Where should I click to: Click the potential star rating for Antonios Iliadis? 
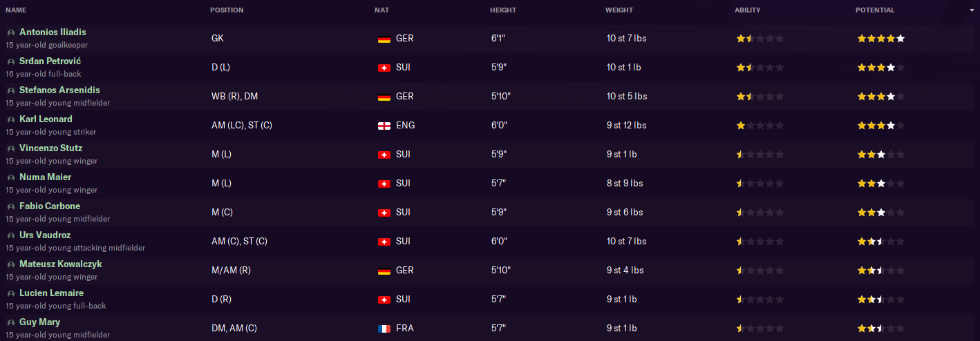880,39
